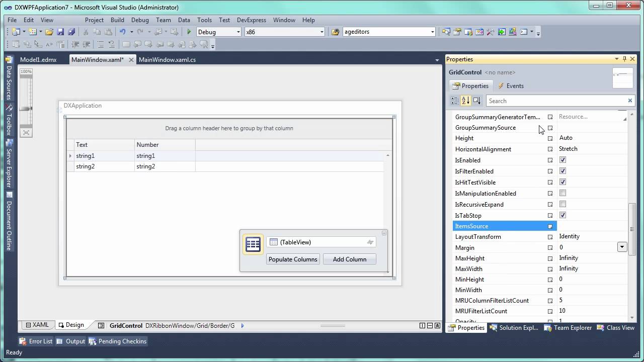Click the Margin property marker square
This screenshot has width=644, height=362.
pos(550,247)
